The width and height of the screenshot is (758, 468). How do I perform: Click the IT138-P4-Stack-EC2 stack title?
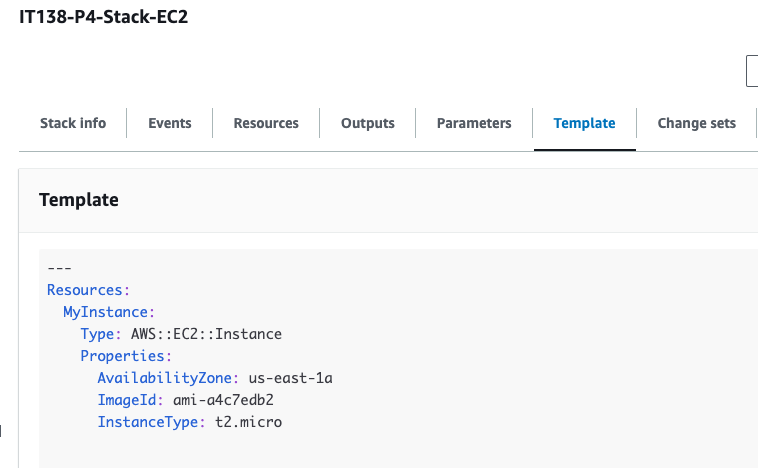[104, 19]
